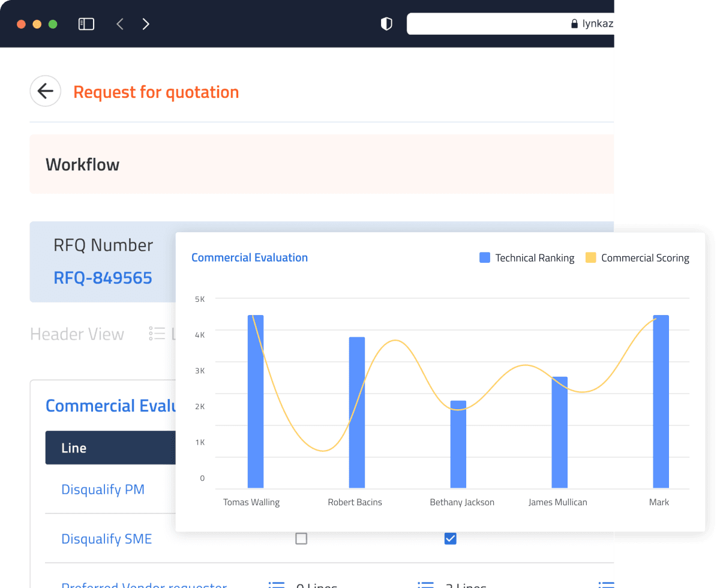The image size is (720, 588).
Task: Click the circular back arrow button
Action: [46, 91]
